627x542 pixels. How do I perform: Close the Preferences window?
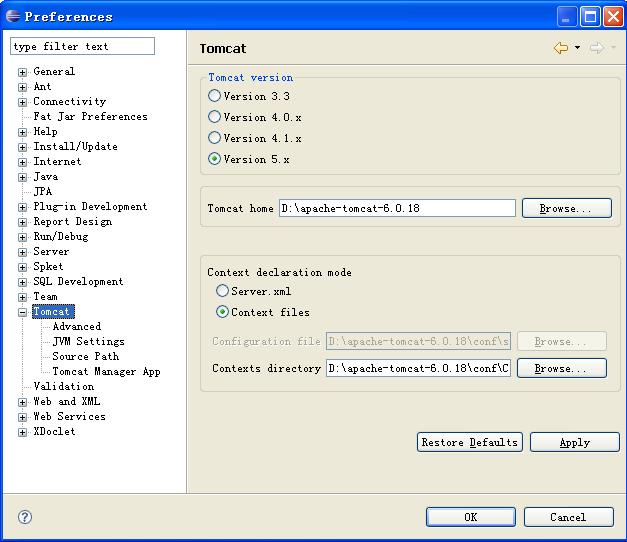click(x=613, y=16)
